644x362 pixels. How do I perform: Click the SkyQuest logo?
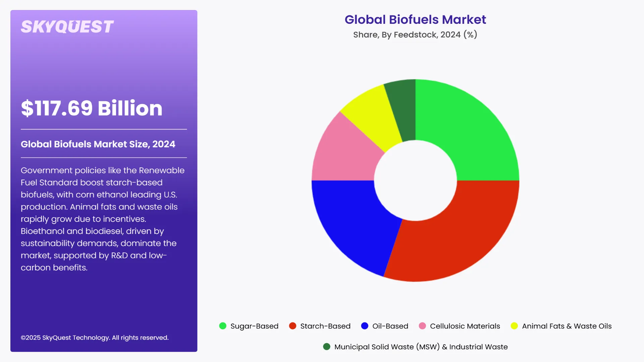(67, 27)
